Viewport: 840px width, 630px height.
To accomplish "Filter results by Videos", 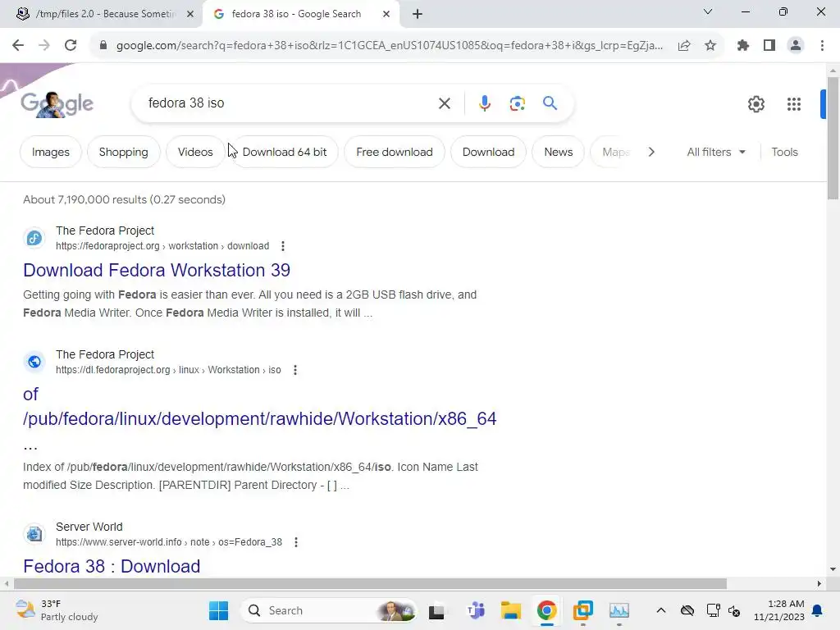I will coord(195,152).
